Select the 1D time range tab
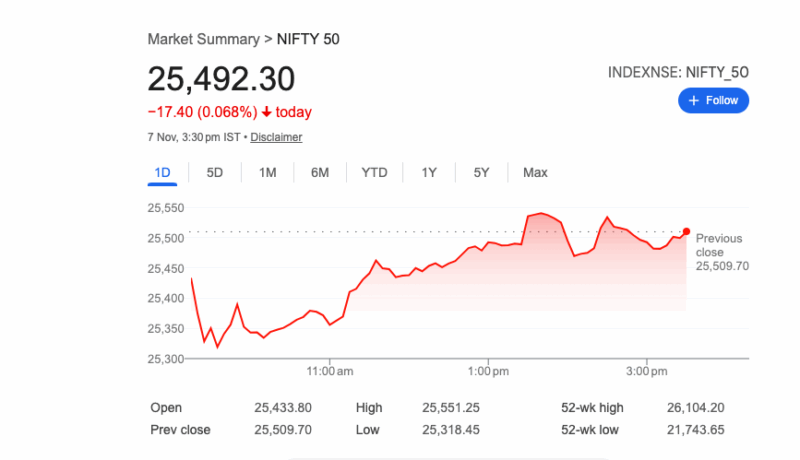This screenshot has height=460, width=800. click(162, 173)
